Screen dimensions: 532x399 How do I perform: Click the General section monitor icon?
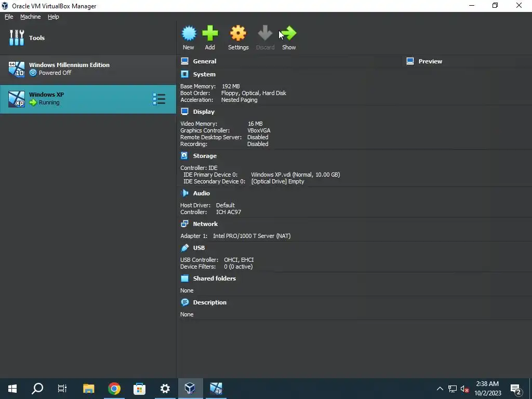tap(184, 61)
